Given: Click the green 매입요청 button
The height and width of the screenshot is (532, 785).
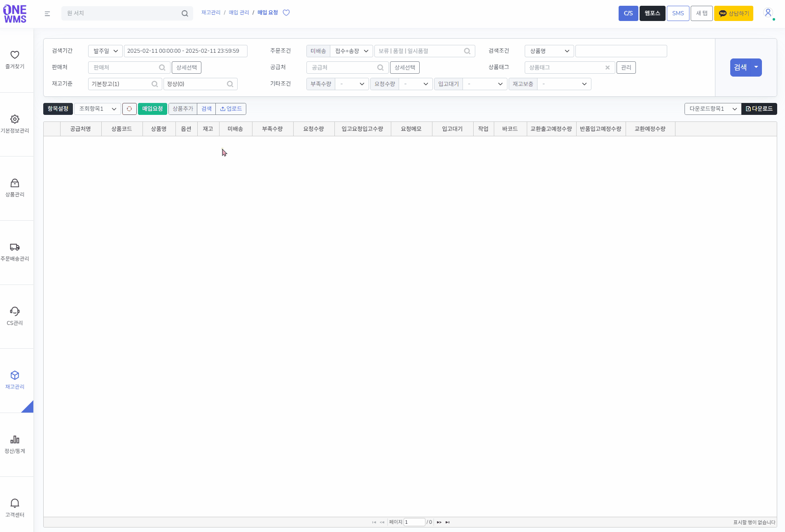Looking at the screenshot, I should point(152,109).
